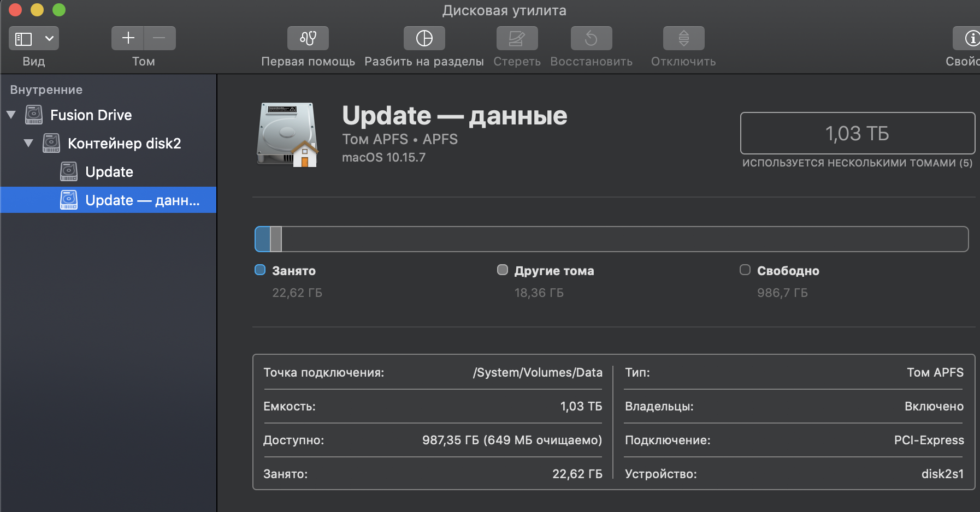Viewport: 980px width, 512px height.
Task: Click Том APFS • APFS subtitle
Action: click(x=400, y=139)
